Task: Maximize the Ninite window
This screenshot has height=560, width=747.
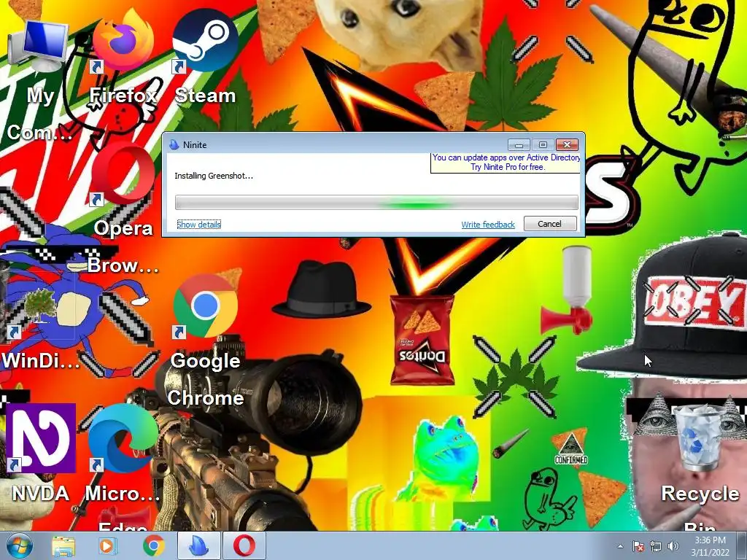Action: point(543,144)
